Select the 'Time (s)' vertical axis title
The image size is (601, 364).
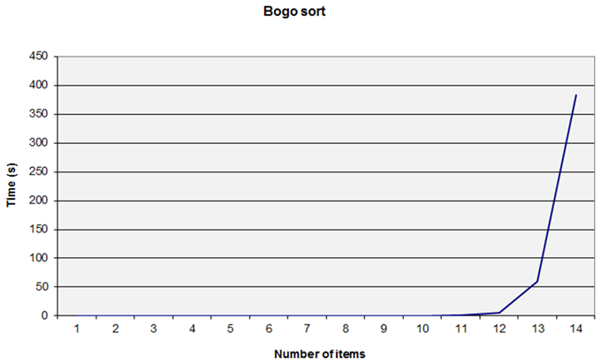(x=11, y=185)
